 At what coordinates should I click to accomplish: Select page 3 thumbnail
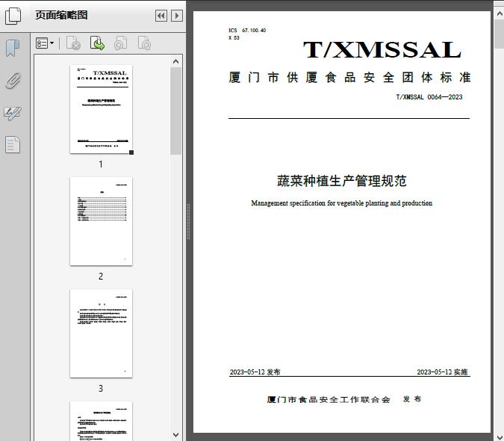pos(101,333)
